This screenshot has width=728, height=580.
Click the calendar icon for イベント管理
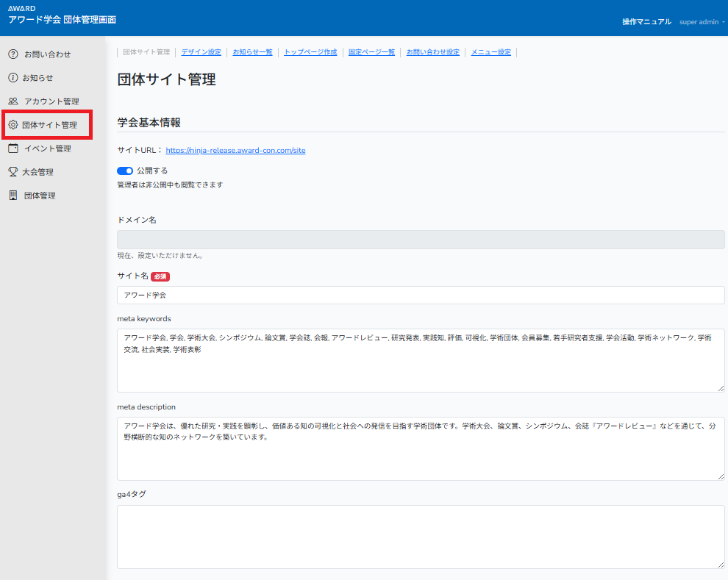click(x=13, y=148)
